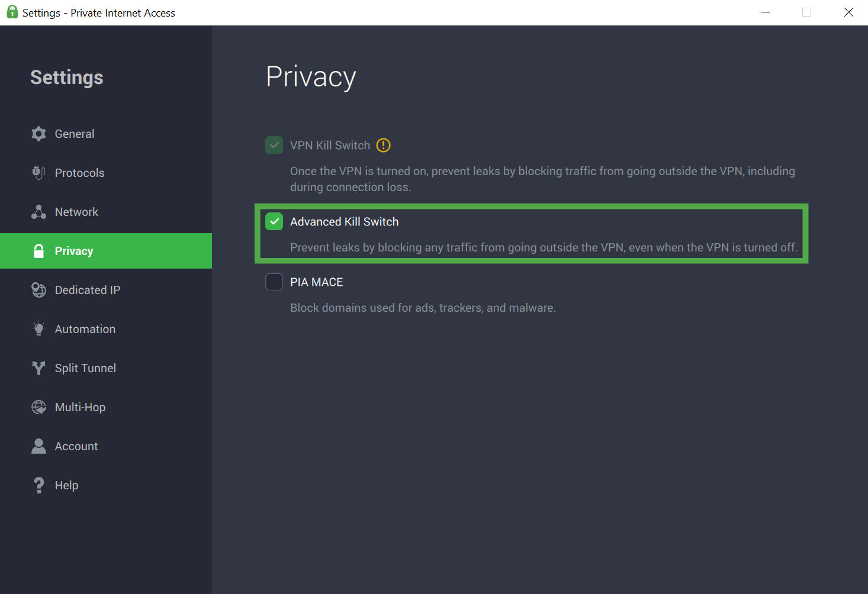This screenshot has height=594, width=868.
Task: Click the Multi-Hop globe icon
Action: point(38,407)
